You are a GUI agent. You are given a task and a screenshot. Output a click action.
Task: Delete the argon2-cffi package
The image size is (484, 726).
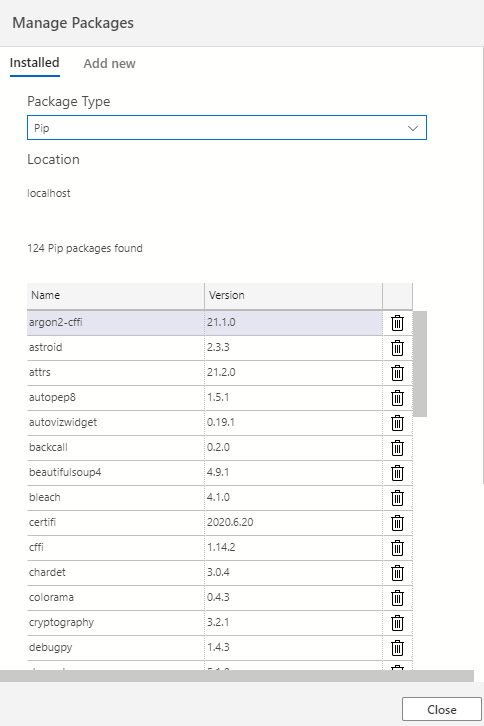(x=397, y=323)
